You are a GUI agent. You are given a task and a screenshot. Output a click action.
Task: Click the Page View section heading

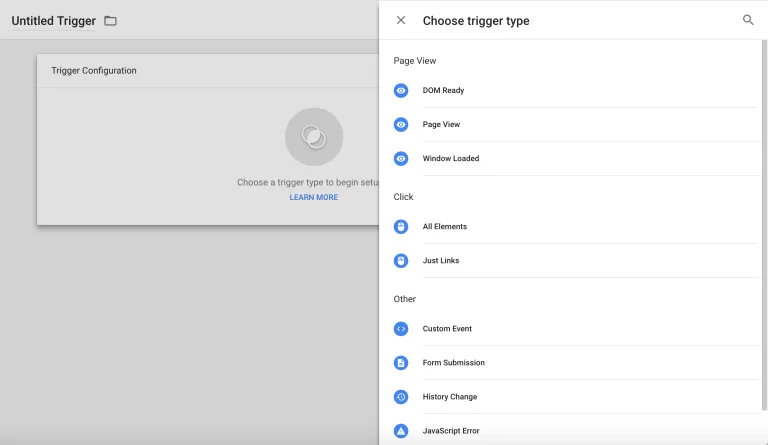(414, 61)
